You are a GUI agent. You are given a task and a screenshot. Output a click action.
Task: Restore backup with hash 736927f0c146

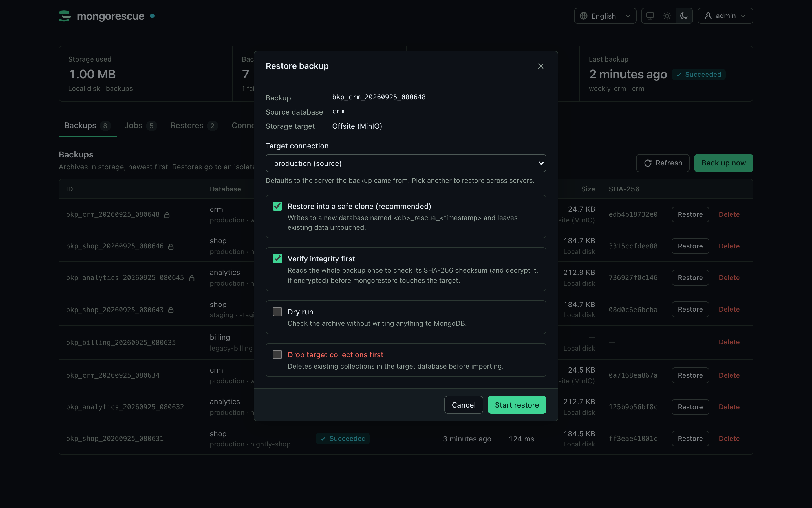[x=690, y=277]
